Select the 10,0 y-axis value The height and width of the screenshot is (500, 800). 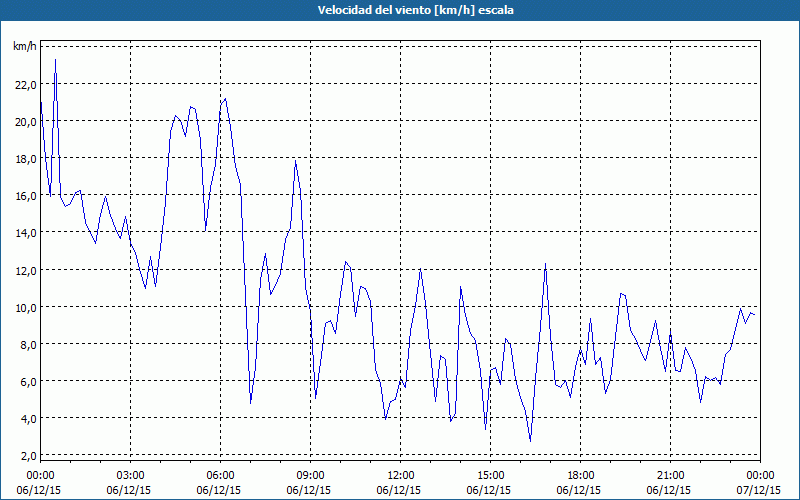click(25, 307)
